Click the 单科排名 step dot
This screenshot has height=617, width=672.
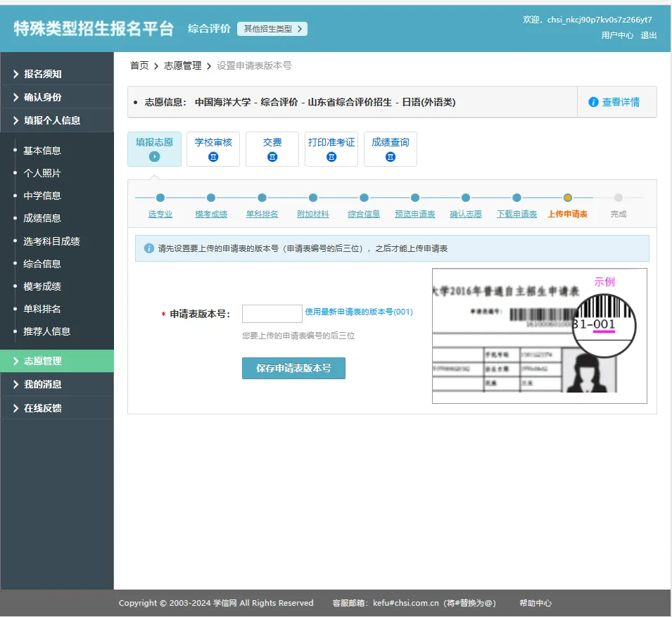pyautogui.click(x=262, y=198)
